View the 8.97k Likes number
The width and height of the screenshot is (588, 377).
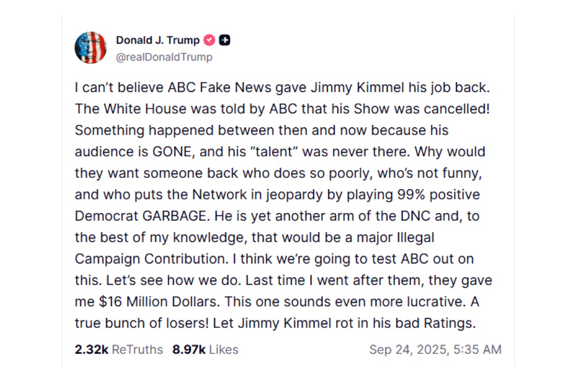point(189,350)
